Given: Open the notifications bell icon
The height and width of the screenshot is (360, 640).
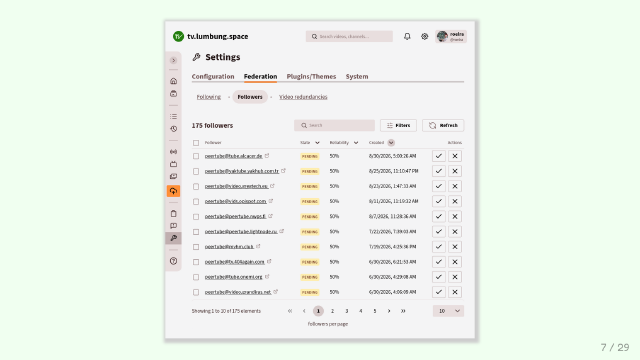Looking at the screenshot, I should 407,36.
